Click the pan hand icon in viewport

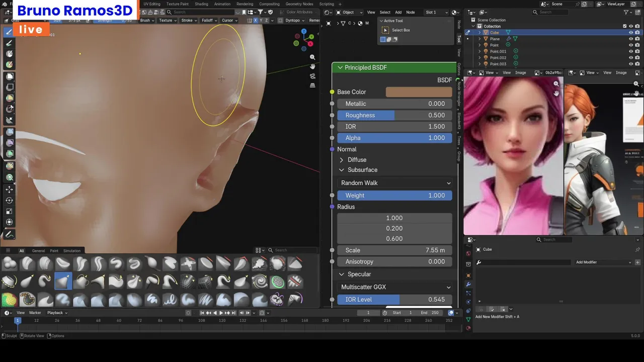[x=312, y=66]
